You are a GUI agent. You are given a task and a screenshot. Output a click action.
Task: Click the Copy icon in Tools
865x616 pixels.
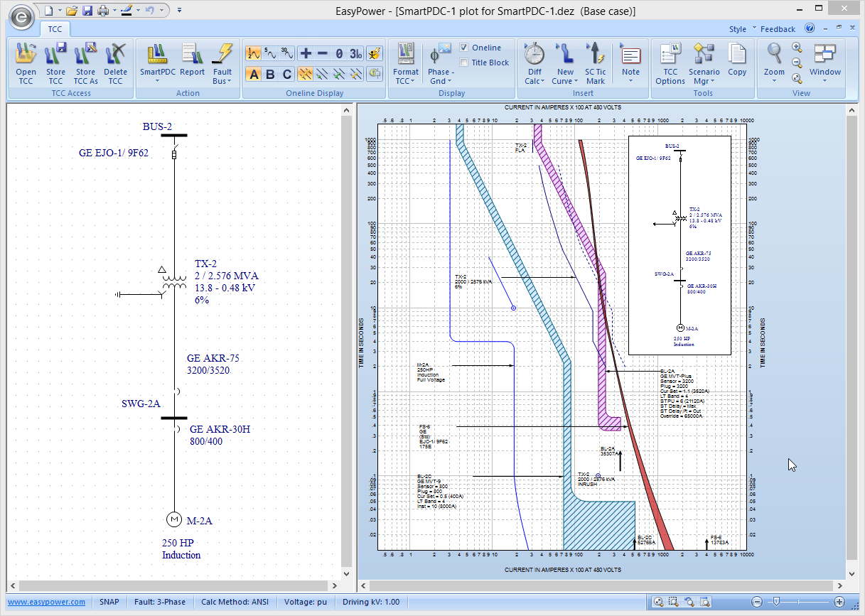pos(737,61)
